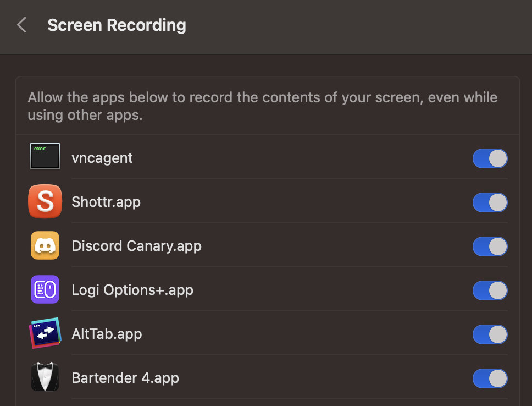
Task: Toggle Bartender 4.app screen recording
Action: point(490,378)
